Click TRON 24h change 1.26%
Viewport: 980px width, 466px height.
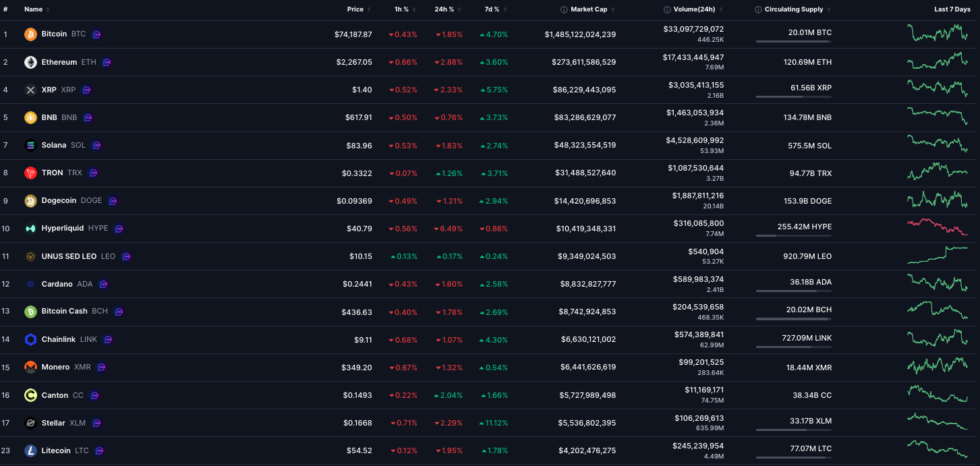tap(449, 173)
